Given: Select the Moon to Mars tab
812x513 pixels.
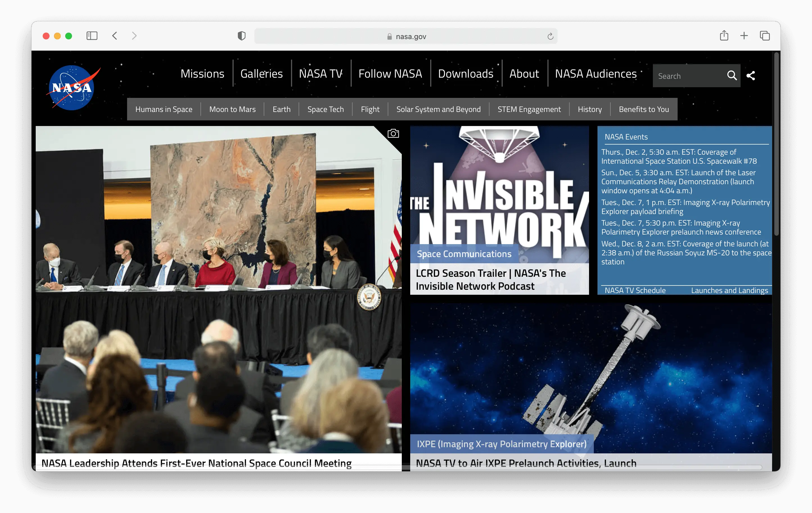Looking at the screenshot, I should [x=232, y=109].
